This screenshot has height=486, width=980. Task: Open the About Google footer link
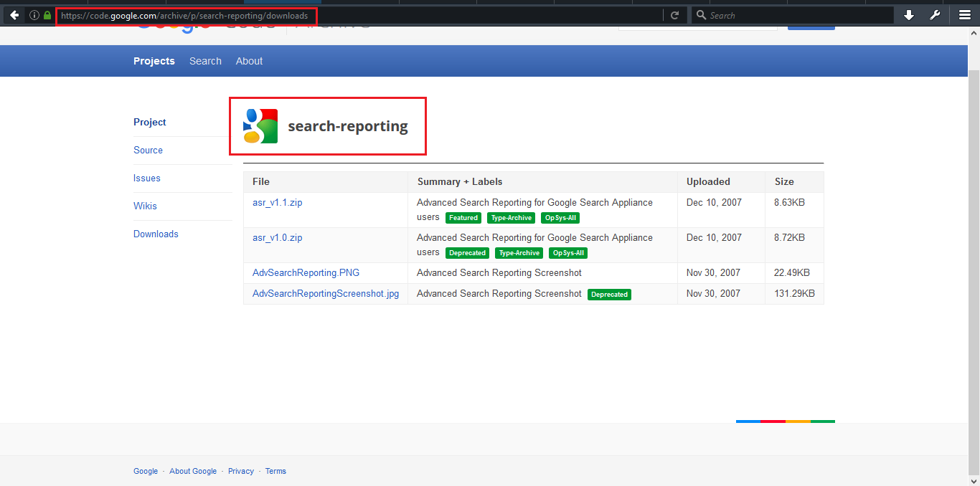click(x=193, y=471)
